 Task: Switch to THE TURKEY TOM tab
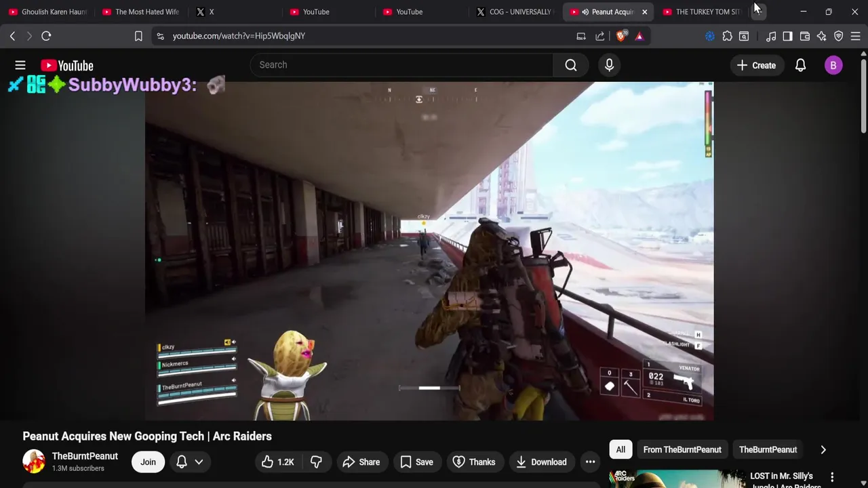tap(703, 12)
